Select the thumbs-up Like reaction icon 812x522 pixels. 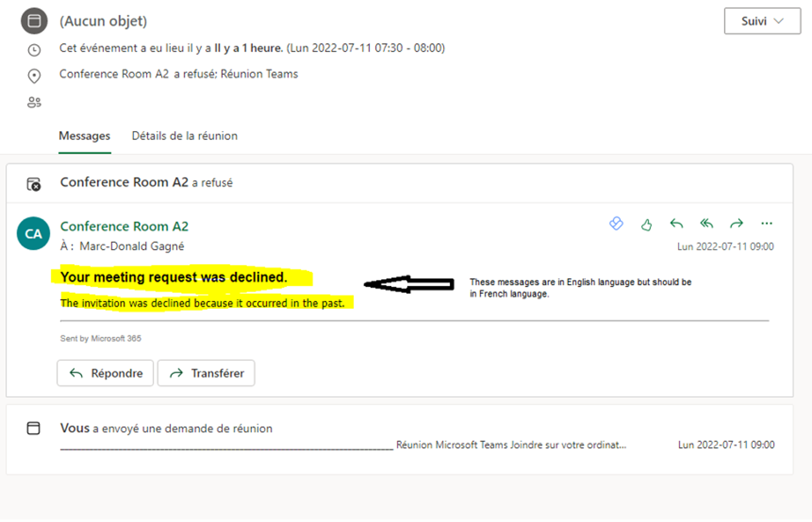coord(646,224)
